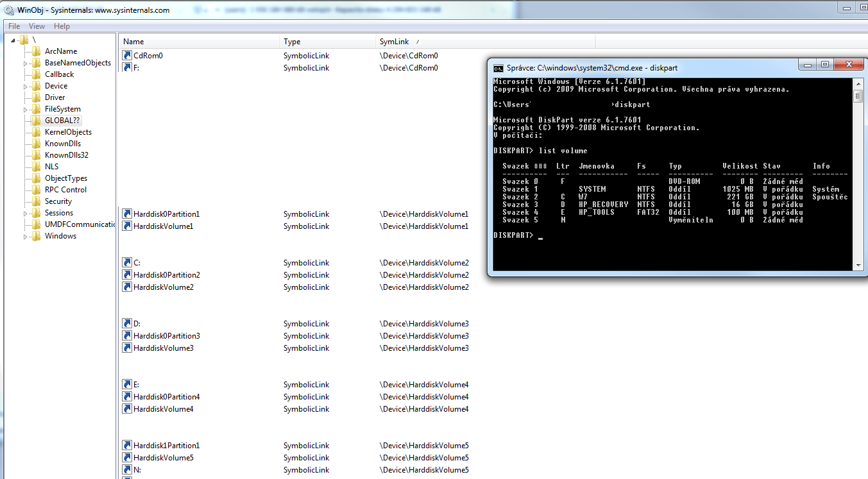Select the KnownDlls tree item
Image resolution: width=868 pixels, height=479 pixels.
[x=63, y=144]
